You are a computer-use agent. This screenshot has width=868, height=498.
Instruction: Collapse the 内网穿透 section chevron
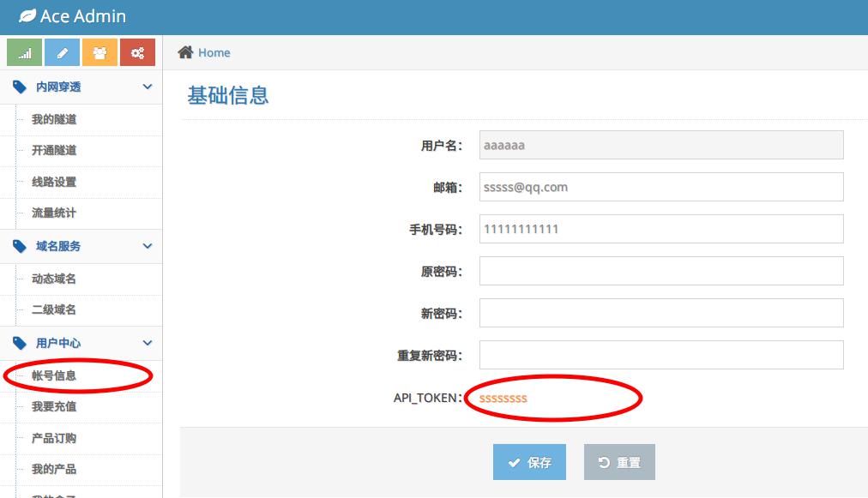click(148, 87)
